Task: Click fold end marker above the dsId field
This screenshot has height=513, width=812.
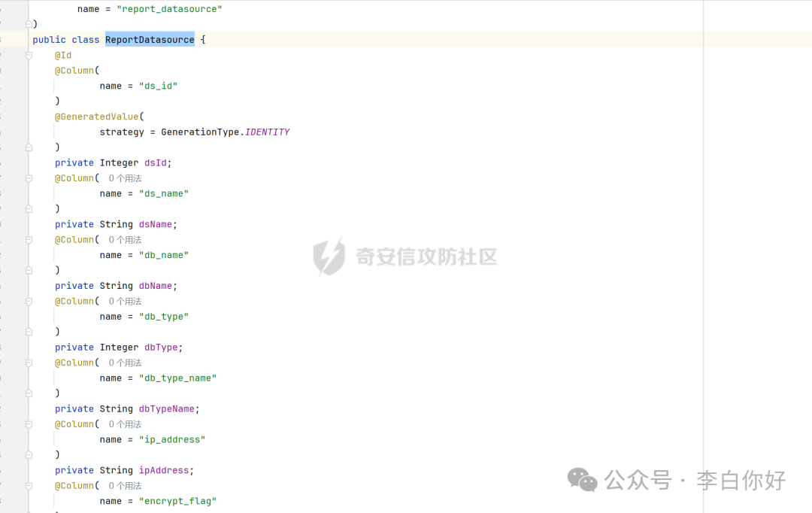Action: [29, 147]
